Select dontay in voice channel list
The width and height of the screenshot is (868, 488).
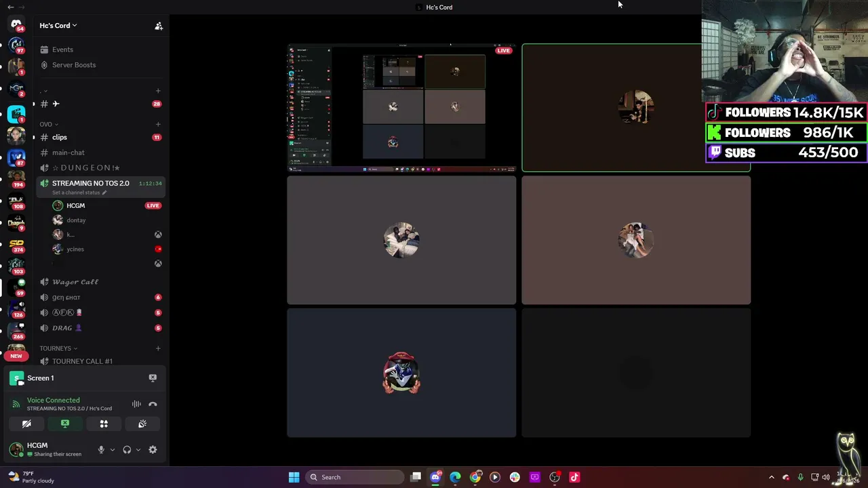pyautogui.click(x=107, y=220)
